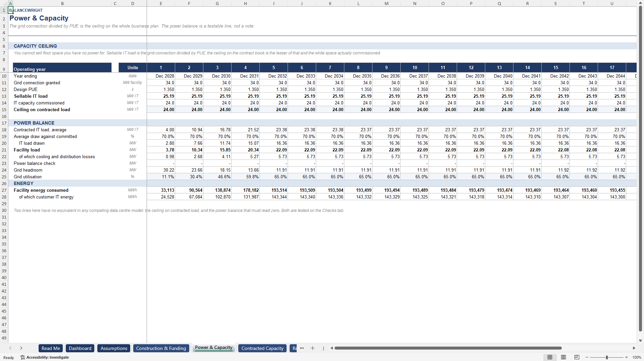The image size is (644, 361).
Task: Adjust the zoom slider handle
Action: tap(607, 357)
